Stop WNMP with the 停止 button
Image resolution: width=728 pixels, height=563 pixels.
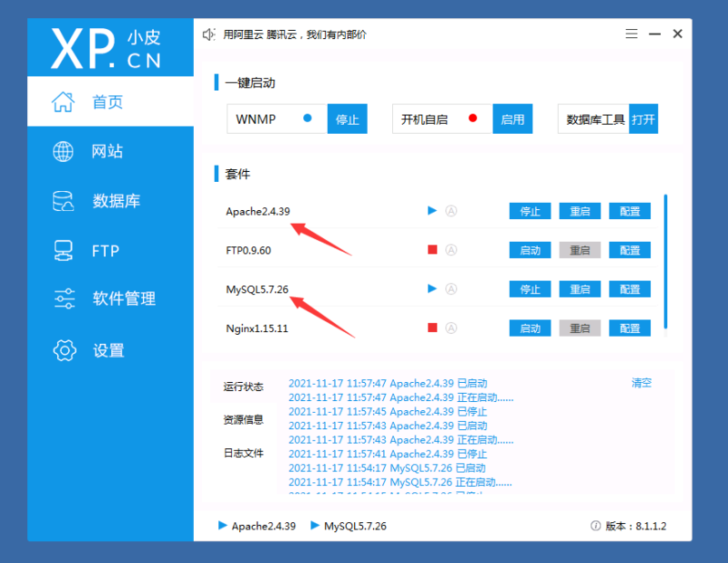(x=348, y=119)
